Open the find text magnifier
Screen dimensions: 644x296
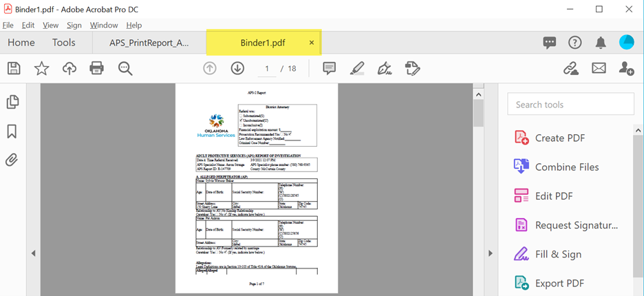pos(125,69)
